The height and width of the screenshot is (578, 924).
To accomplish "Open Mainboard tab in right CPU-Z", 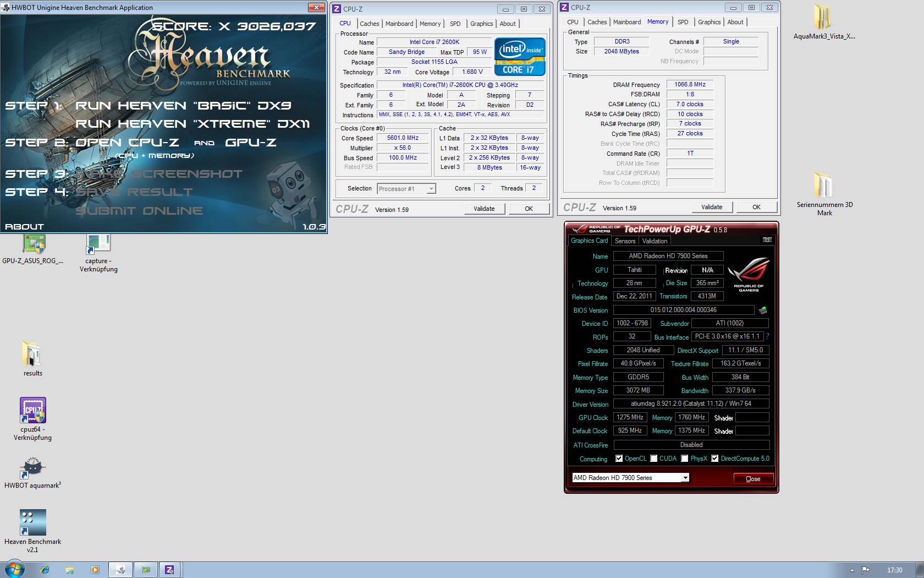I will (627, 22).
